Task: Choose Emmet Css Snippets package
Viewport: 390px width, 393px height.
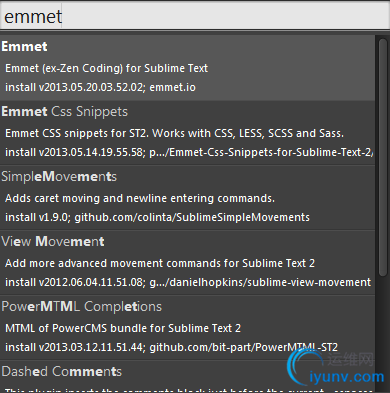Action: [x=187, y=133]
